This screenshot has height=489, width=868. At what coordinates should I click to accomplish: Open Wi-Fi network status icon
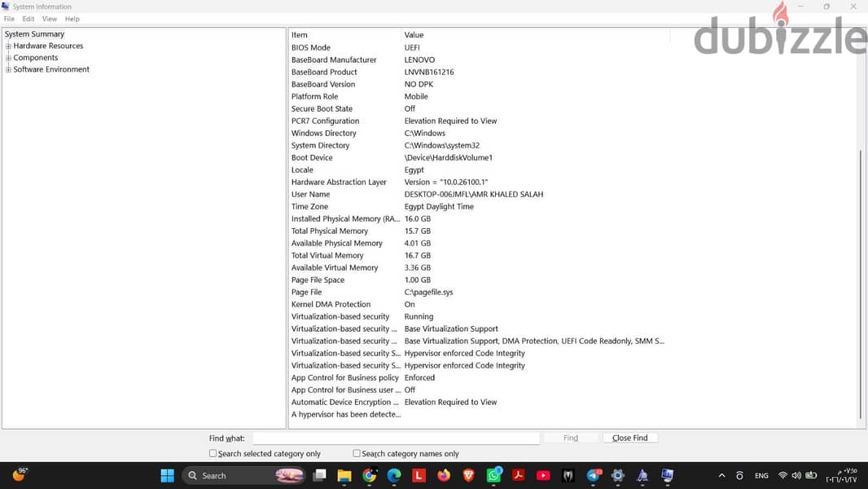point(783,475)
